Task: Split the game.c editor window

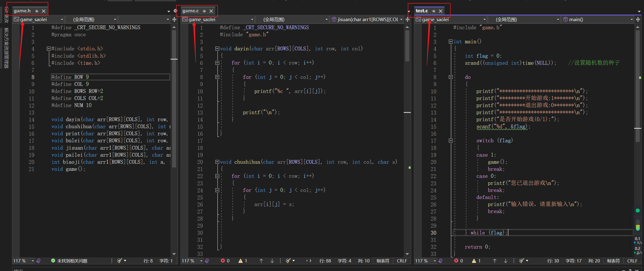Action: click(x=408, y=19)
